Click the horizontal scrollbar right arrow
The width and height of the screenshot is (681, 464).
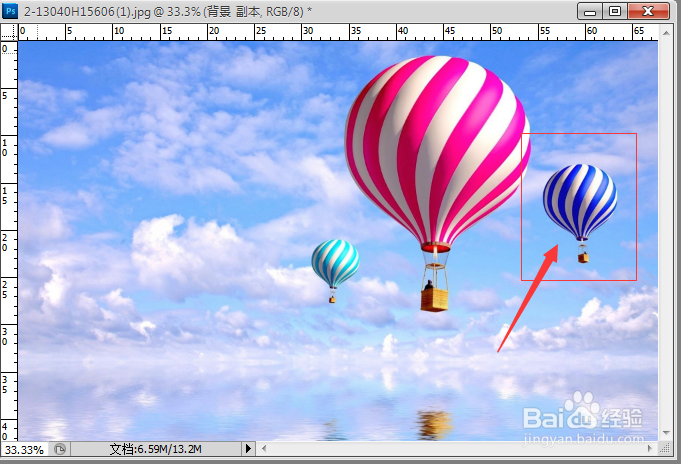point(650,448)
